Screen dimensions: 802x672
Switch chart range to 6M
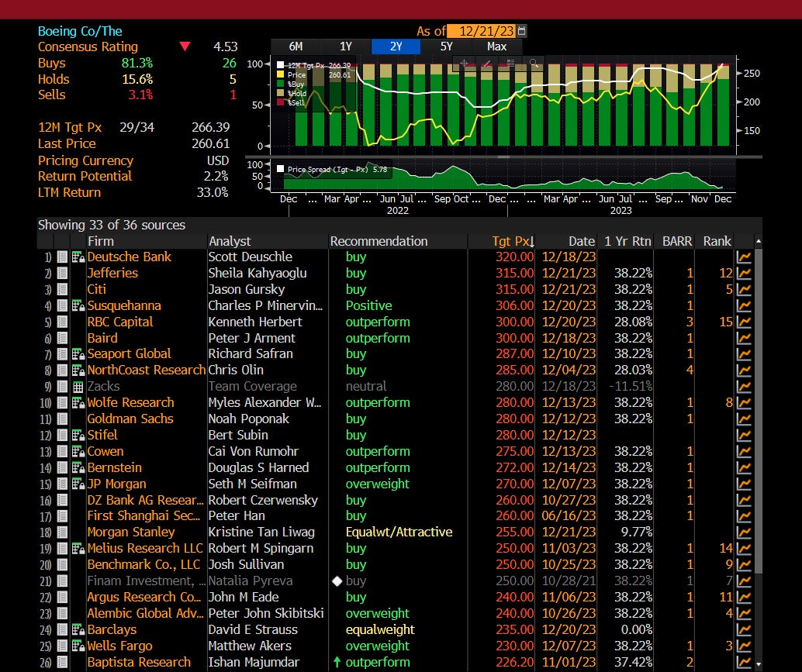pyautogui.click(x=296, y=47)
